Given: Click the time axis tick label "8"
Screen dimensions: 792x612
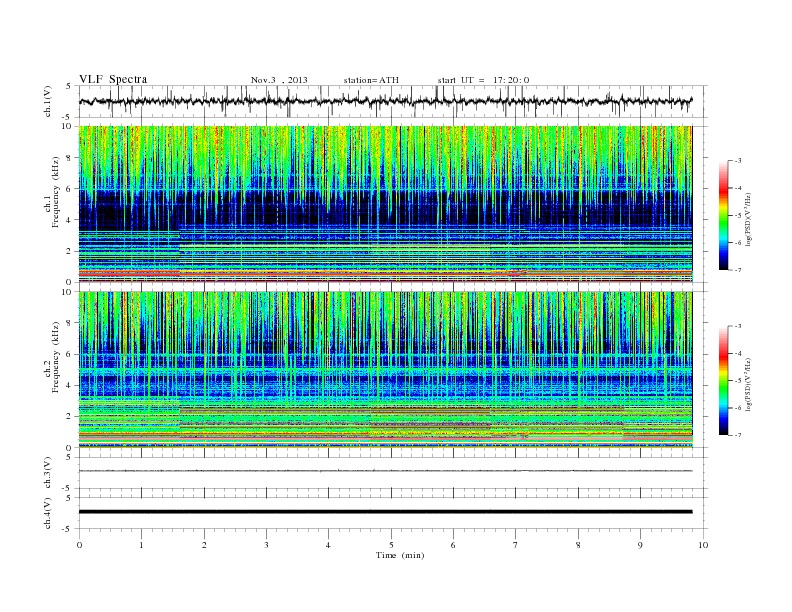Looking at the screenshot, I should pos(578,545).
